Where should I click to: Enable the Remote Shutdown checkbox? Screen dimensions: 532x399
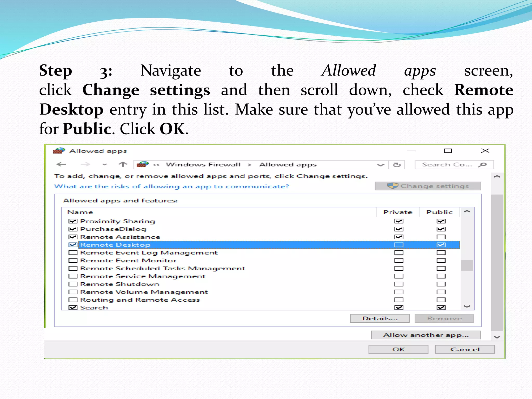click(73, 284)
